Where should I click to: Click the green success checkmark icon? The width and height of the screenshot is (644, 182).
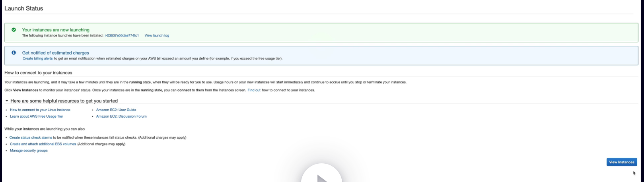tap(14, 30)
